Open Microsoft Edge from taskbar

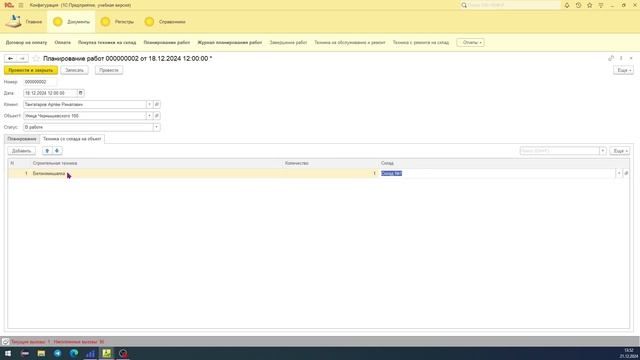coord(74,353)
